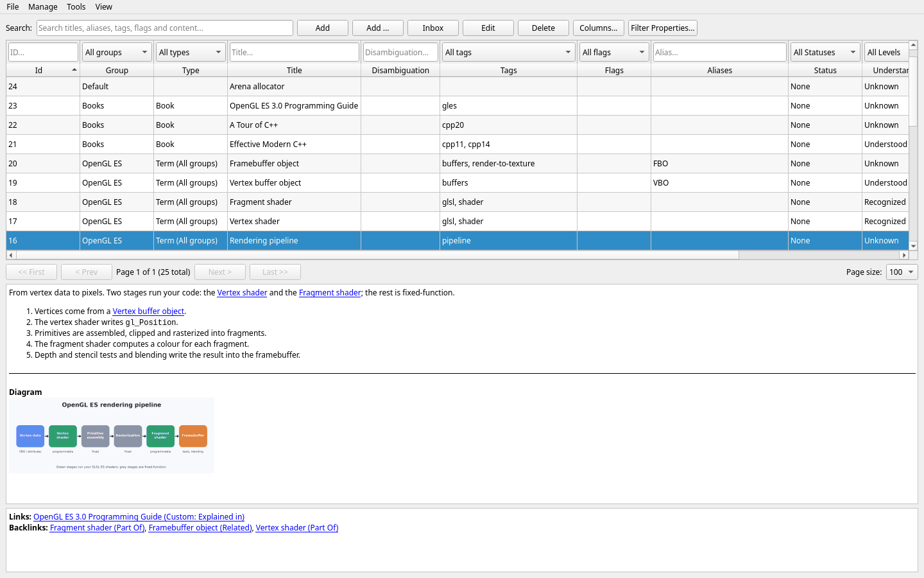
Task: Focus the main search field
Action: 165,28
